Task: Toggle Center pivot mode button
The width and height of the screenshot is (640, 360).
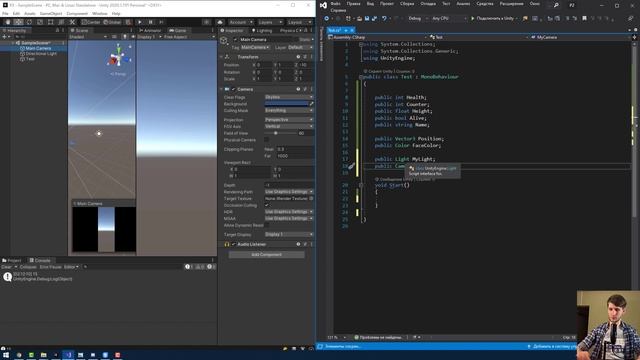Action: coord(91,22)
